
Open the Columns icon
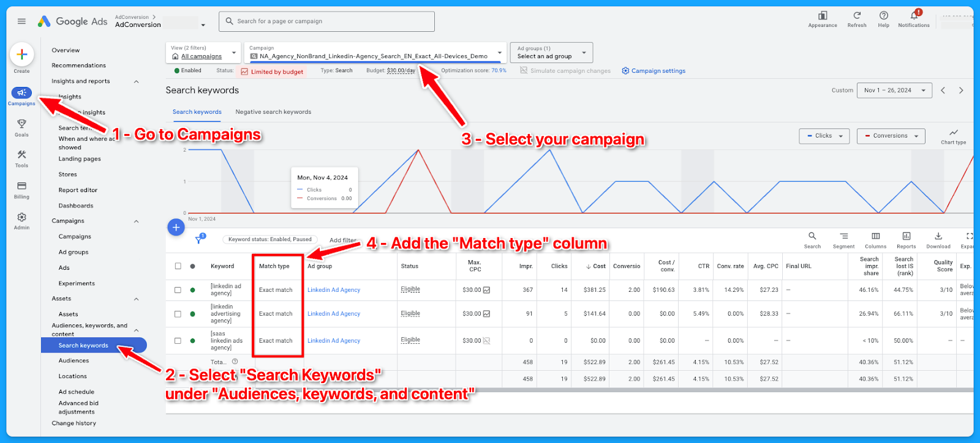[x=875, y=240]
